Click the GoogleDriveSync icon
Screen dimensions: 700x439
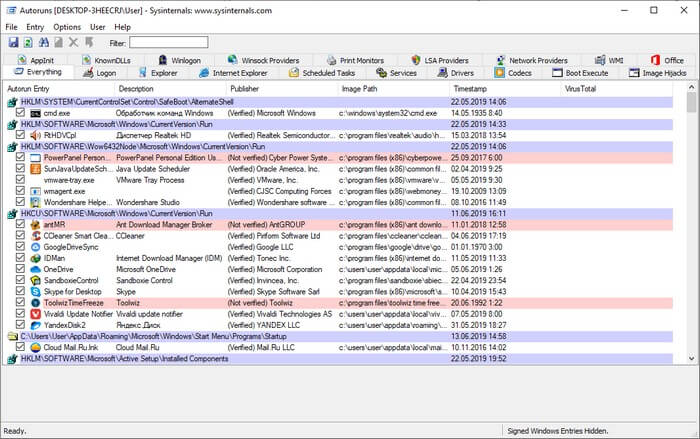pyautogui.click(x=35, y=247)
